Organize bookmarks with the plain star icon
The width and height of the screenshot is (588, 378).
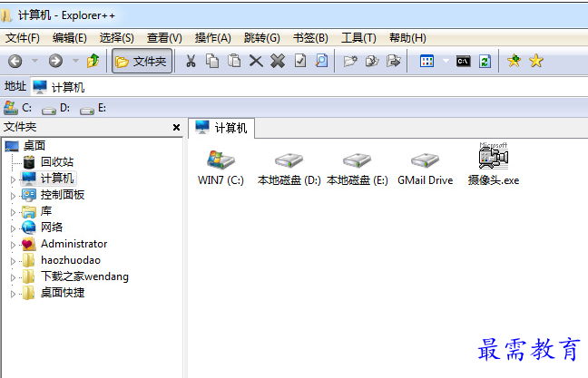click(x=536, y=61)
